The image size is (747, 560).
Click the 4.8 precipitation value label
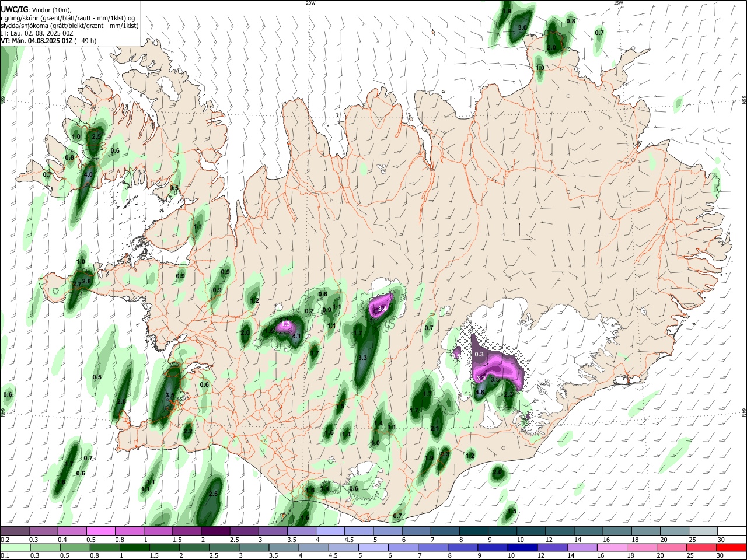(480, 393)
